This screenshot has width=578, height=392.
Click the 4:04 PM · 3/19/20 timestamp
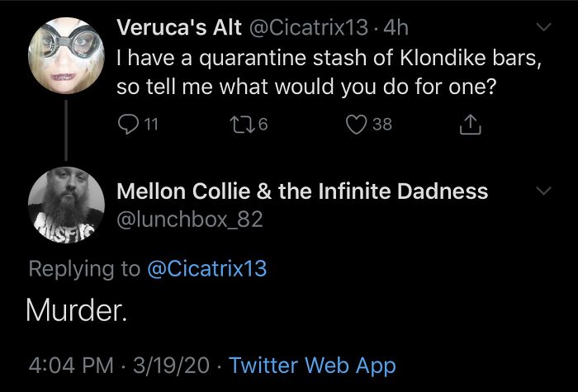(x=120, y=364)
